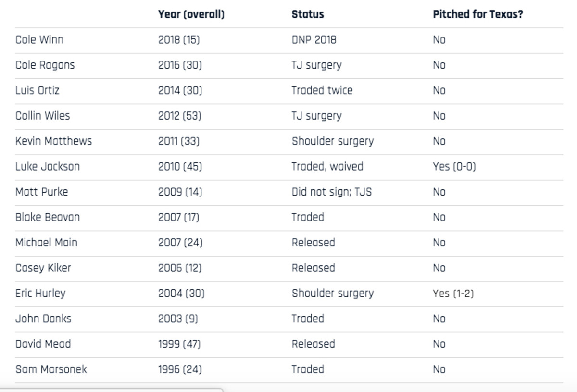577x392 pixels.
Task: Click the Collin Wiles name
Action: click(42, 116)
